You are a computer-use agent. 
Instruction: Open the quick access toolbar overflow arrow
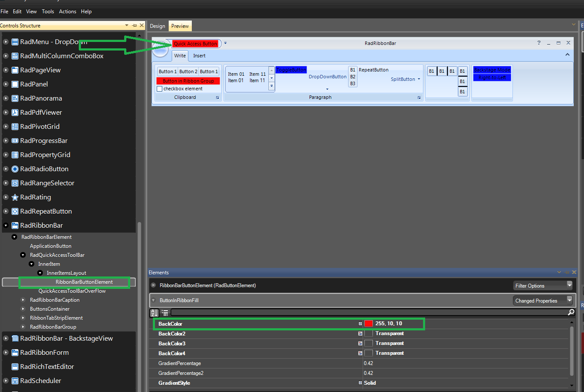[x=225, y=43]
